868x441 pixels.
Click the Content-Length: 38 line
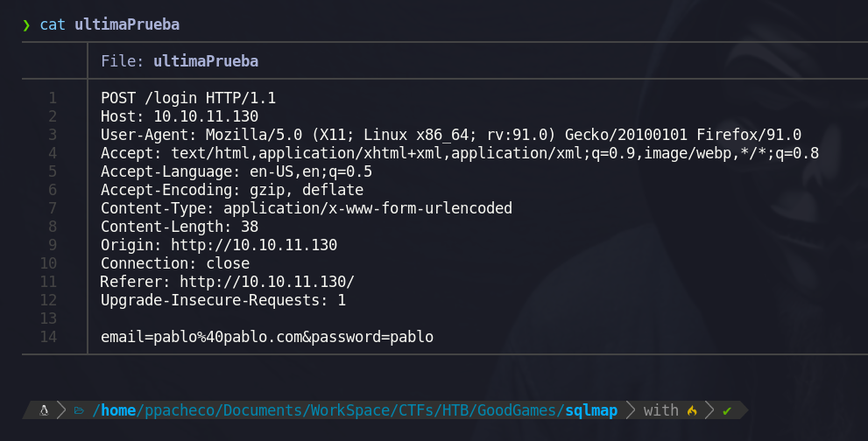point(180,227)
